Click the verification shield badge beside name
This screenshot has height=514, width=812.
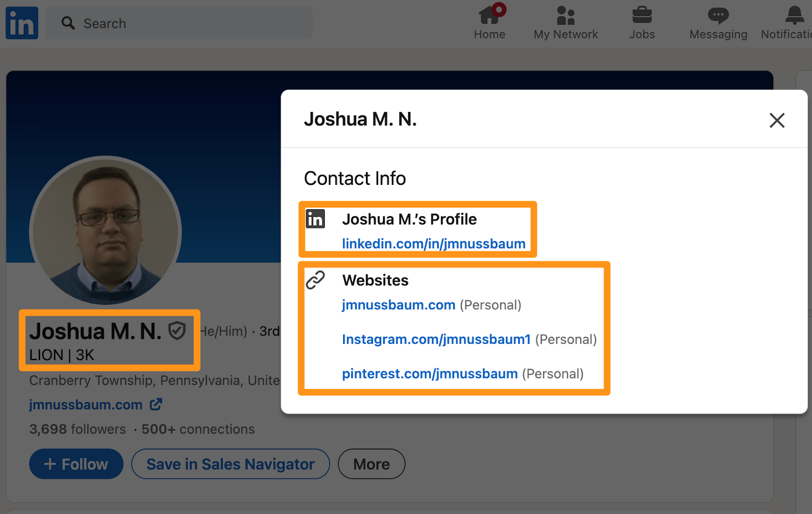click(x=177, y=331)
